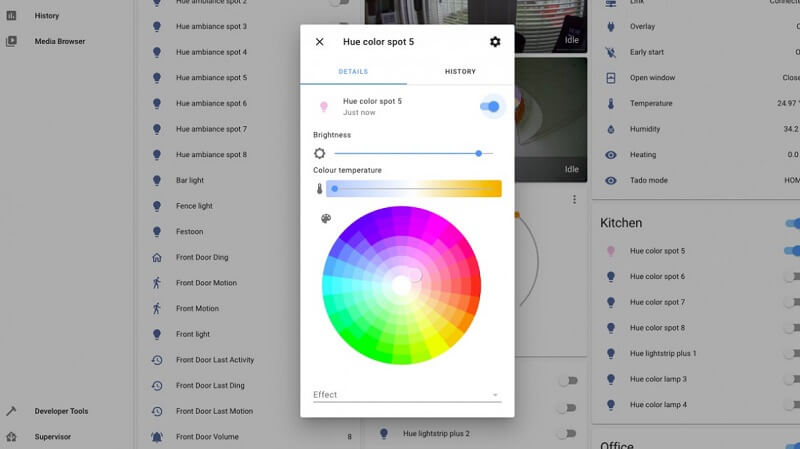Click the Media Browser play icon
Image resolution: width=800 pixels, height=449 pixels.
11,41
